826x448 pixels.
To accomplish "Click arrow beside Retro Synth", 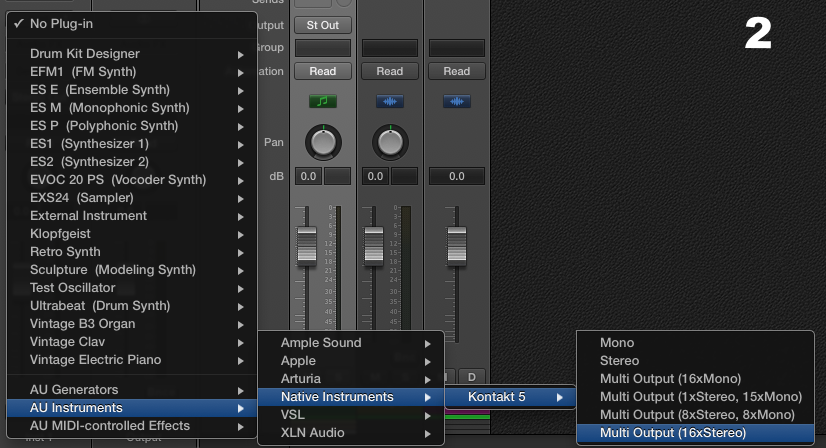I will 240,252.
